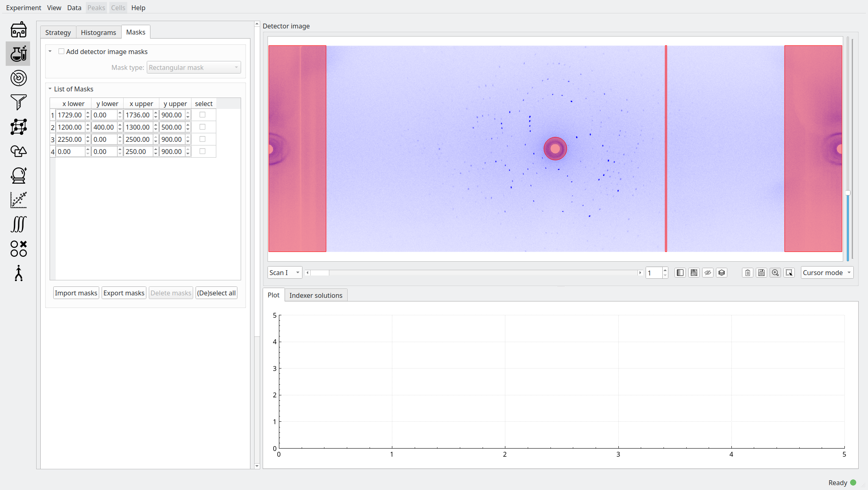The image size is (868, 490).
Task: Click the lattice indexing sidebar icon
Action: 18,127
